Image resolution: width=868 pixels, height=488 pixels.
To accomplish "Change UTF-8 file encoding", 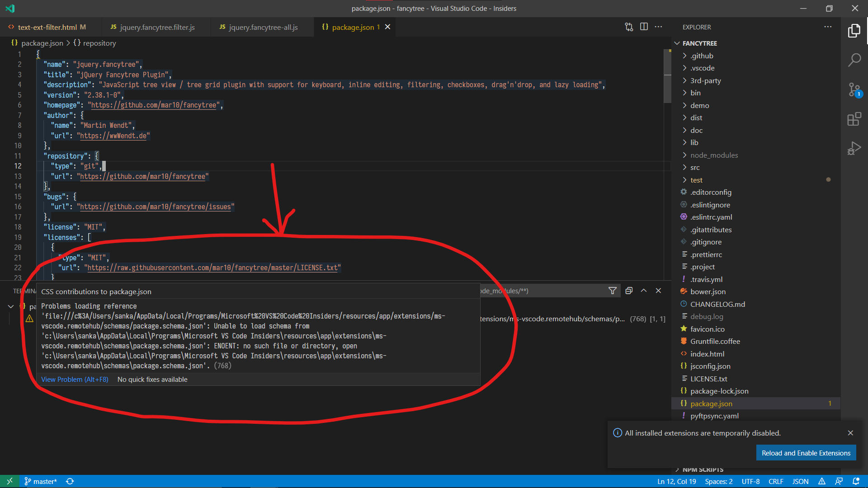I will (750, 481).
